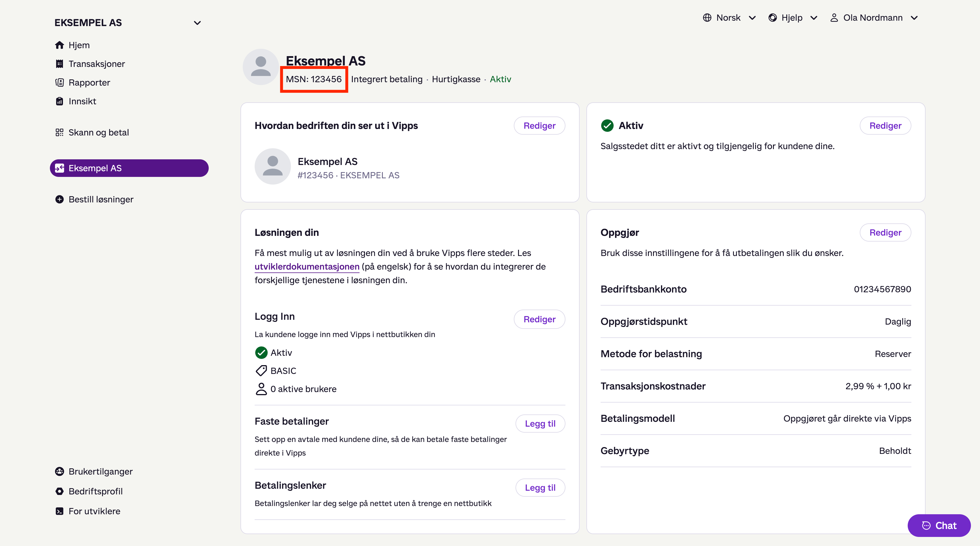Click the Transaksjoner receipt icon
980x546 pixels.
[59, 64]
